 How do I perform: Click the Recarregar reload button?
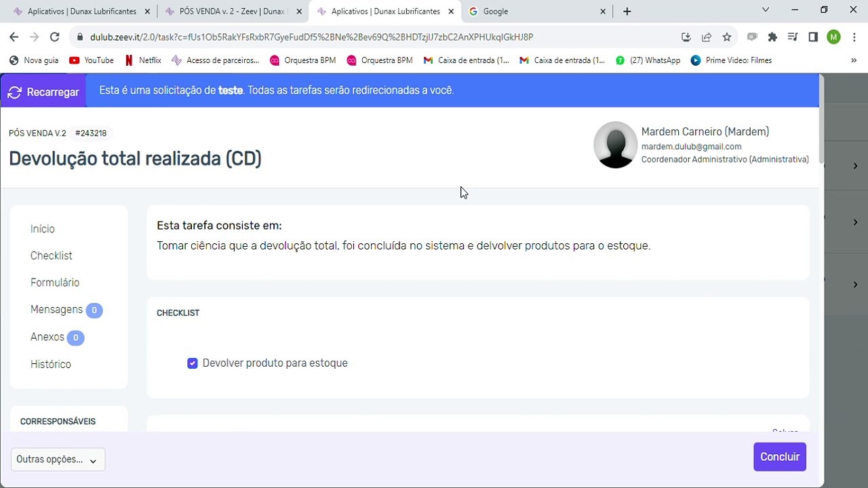coord(43,92)
